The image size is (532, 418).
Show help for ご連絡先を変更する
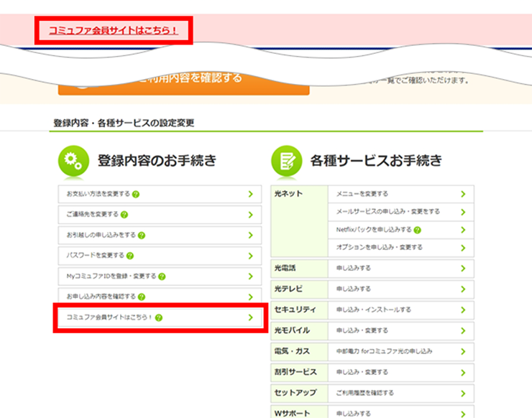[x=124, y=215]
